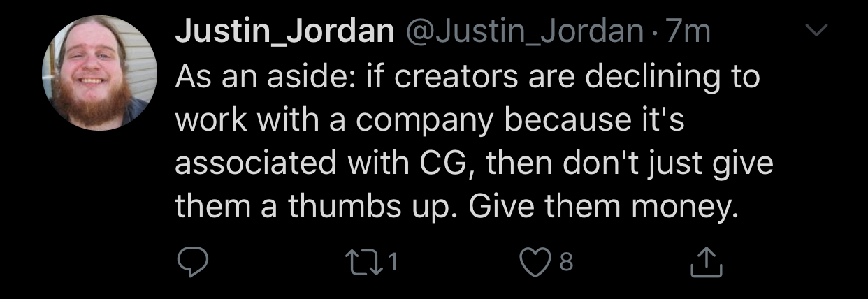
Task: Open the share tweet upload-arrow icon
Action: pyautogui.click(x=704, y=262)
